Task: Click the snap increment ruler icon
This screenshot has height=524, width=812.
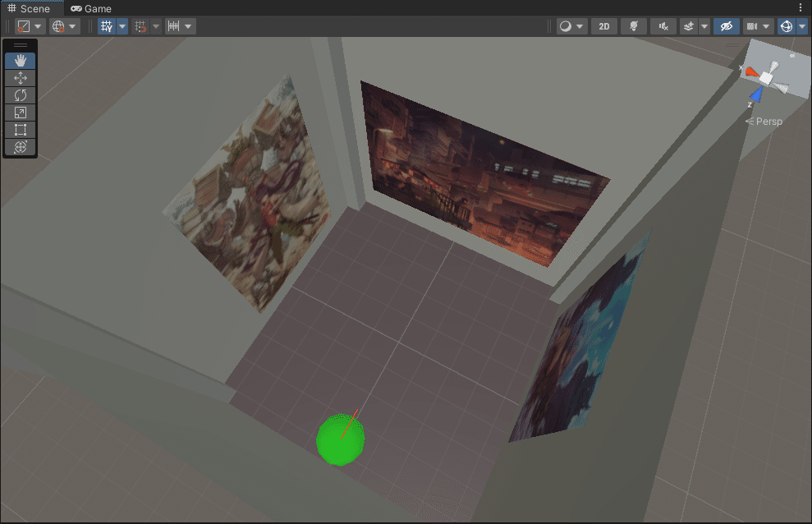Action: click(173, 26)
